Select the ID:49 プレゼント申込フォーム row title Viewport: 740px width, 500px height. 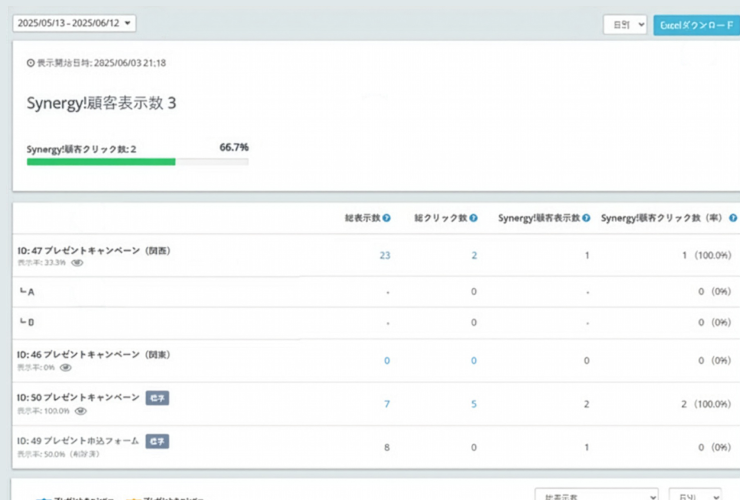click(x=78, y=440)
